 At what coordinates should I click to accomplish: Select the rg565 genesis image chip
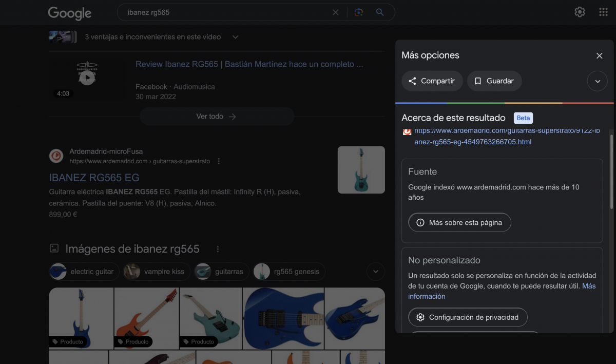[x=289, y=272]
